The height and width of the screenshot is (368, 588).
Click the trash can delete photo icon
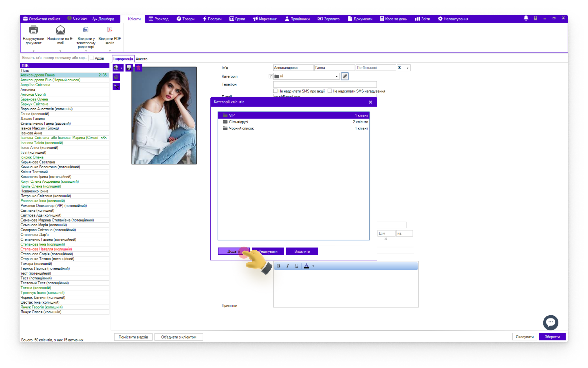click(138, 68)
